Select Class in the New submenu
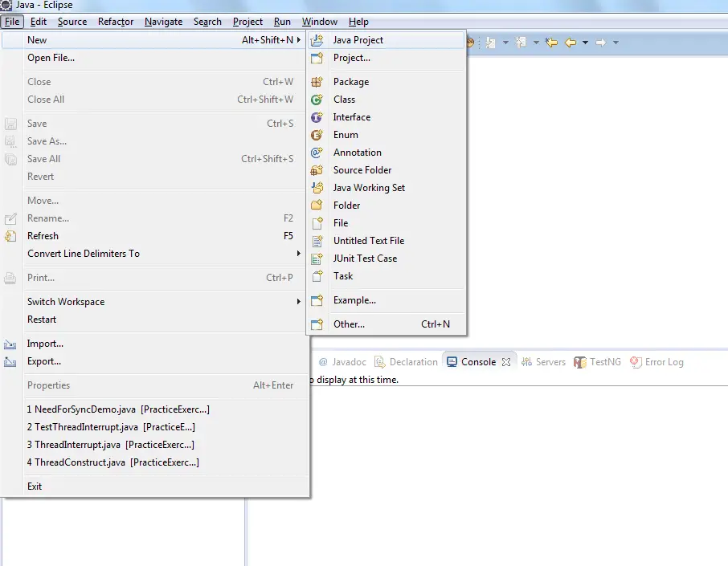 [x=344, y=99]
